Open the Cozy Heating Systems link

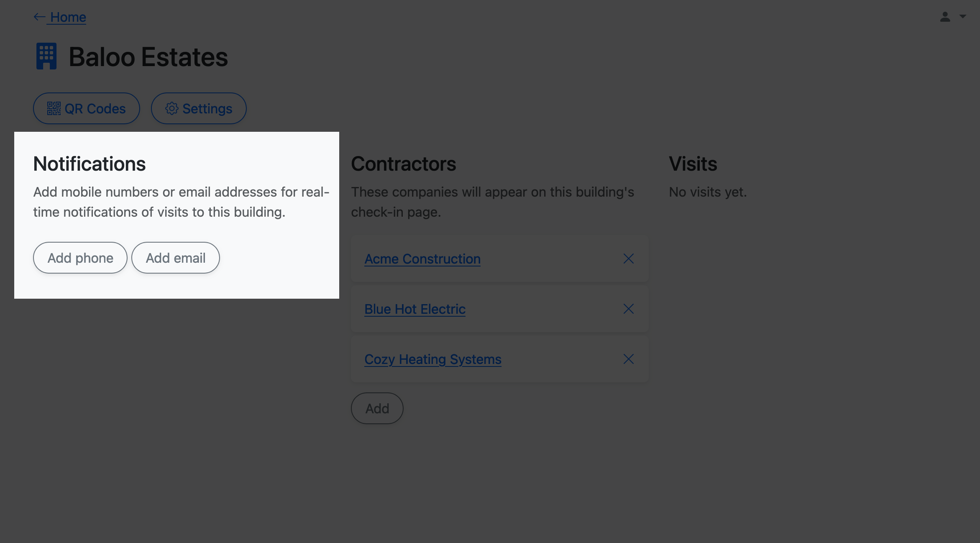point(432,359)
